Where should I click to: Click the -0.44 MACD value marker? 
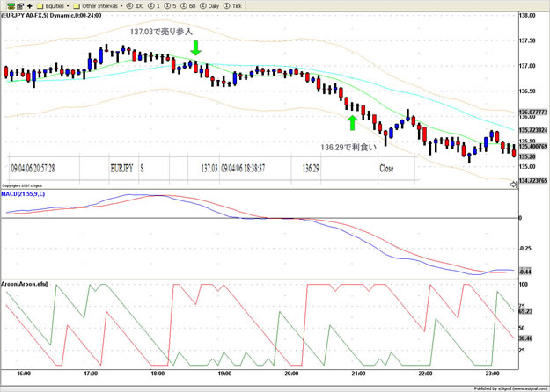[x=525, y=272]
